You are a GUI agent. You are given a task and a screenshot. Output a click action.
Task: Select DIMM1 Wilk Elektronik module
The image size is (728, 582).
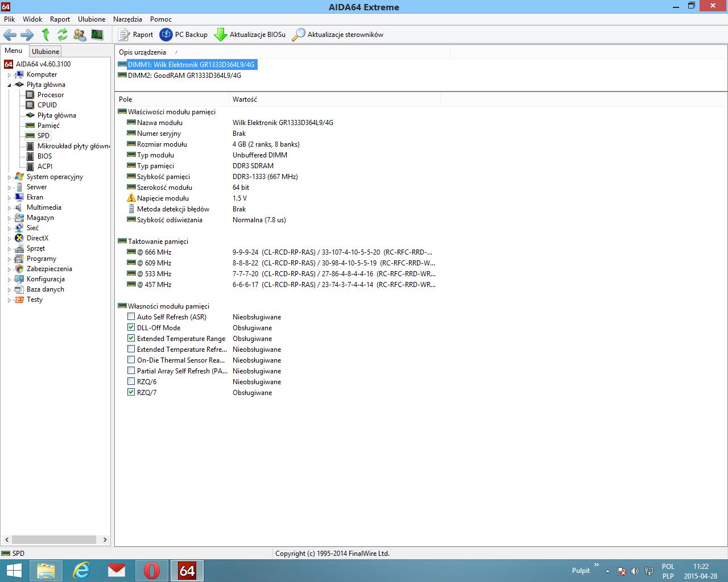coord(191,65)
